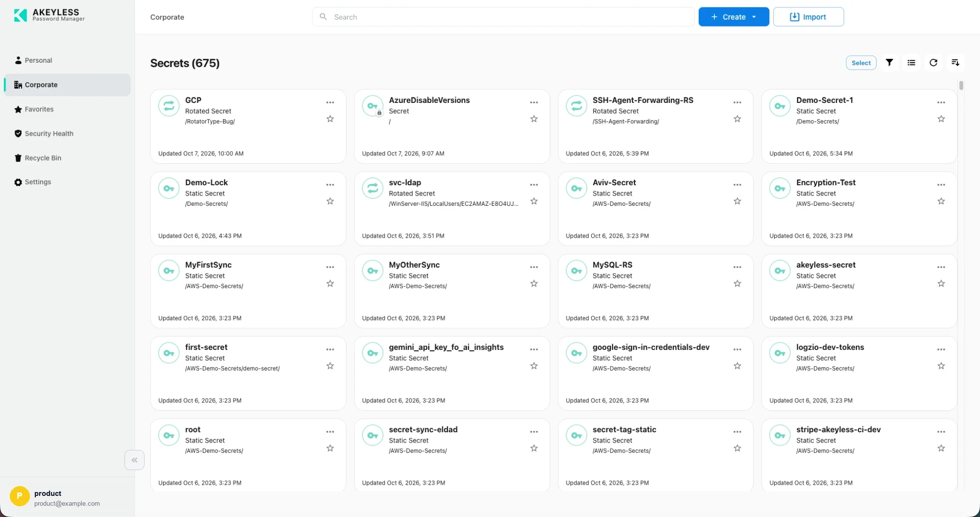Toggle favorite on secret-sync-eldad
This screenshot has height=517, width=980.
coord(534,448)
